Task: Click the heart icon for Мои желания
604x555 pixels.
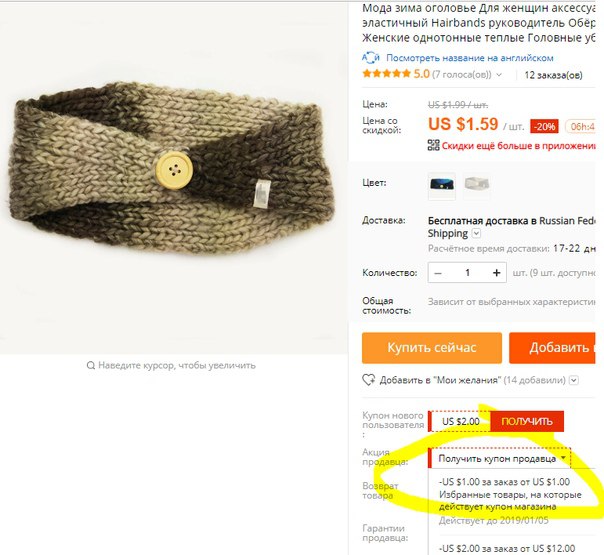Action: coord(368,380)
